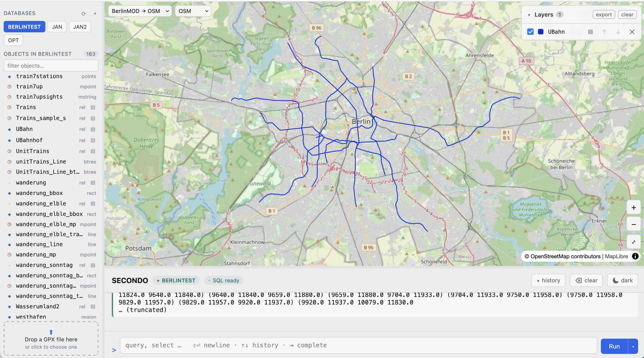This screenshot has width=644, height=358.
Task: Click the GPX upload arrow icon
Action: click(x=51, y=332)
